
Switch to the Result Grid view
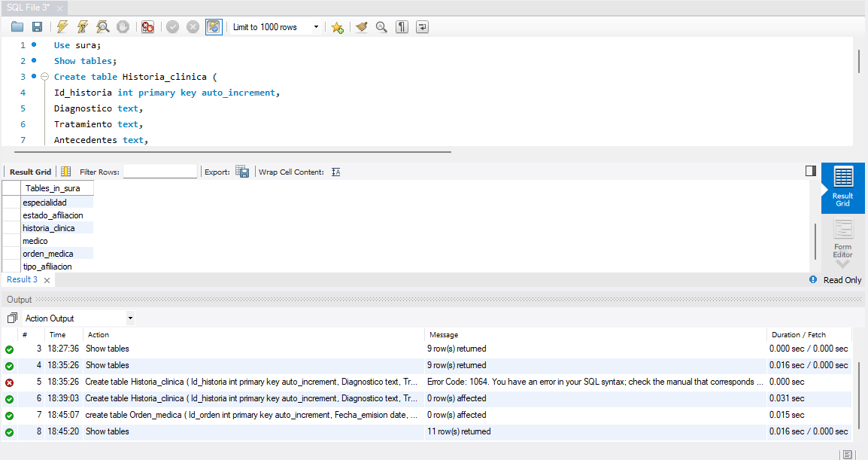tap(842, 186)
